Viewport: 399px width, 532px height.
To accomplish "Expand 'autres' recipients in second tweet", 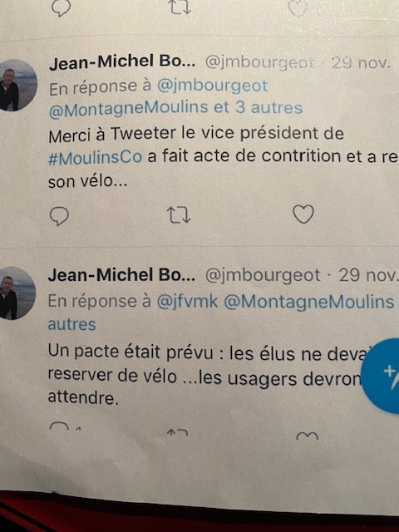I will point(71,324).
